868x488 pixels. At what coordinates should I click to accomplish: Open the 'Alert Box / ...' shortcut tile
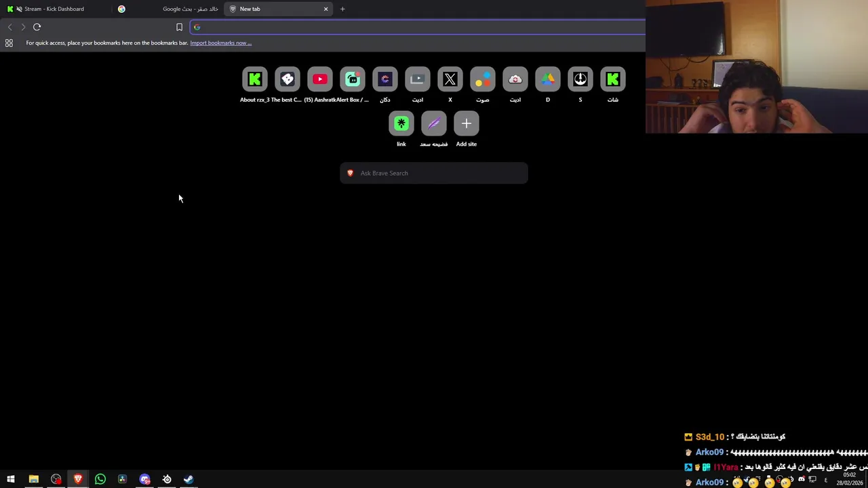click(x=353, y=79)
